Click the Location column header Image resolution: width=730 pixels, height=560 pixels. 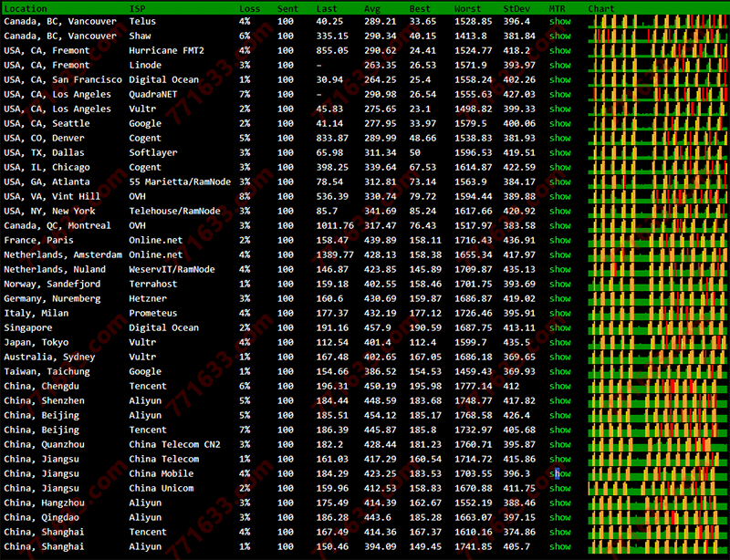pos(26,8)
